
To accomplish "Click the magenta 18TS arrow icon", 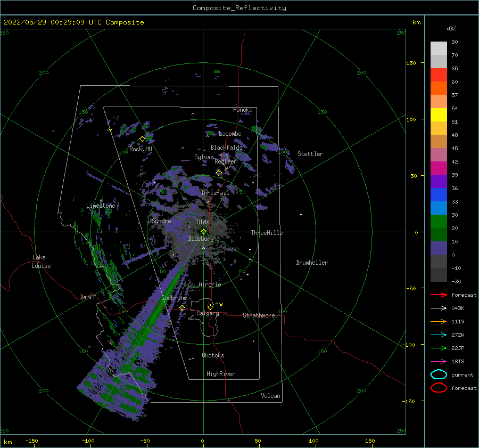I will coord(439,362).
